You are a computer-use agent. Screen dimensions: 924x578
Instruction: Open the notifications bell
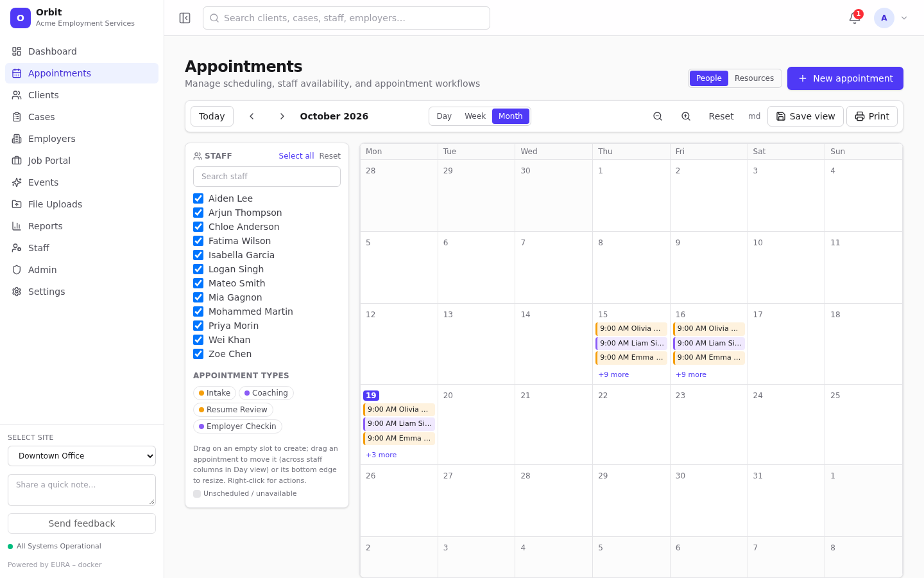tap(855, 18)
